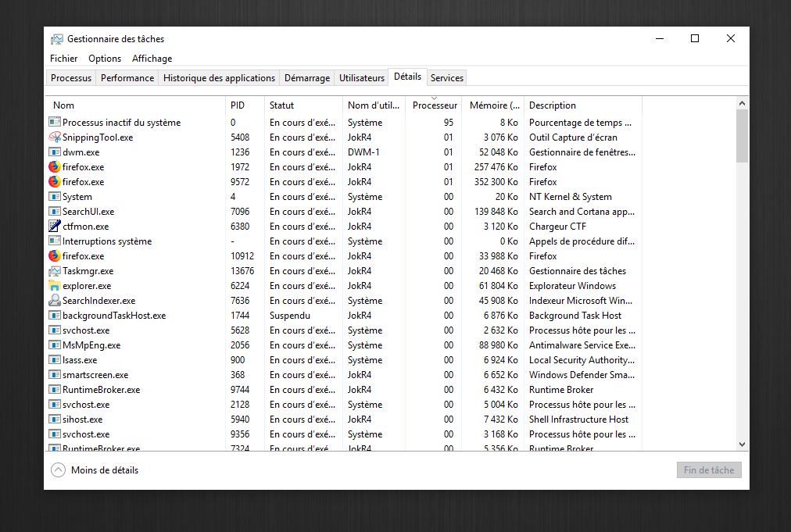Image resolution: width=791 pixels, height=532 pixels.
Task: Sort by the Description column header
Action: click(582, 105)
